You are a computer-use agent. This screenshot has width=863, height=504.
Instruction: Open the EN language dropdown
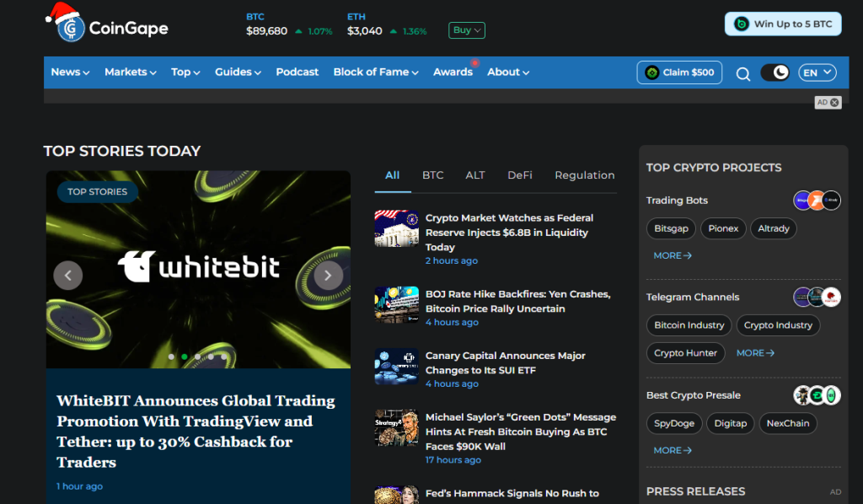[817, 72]
